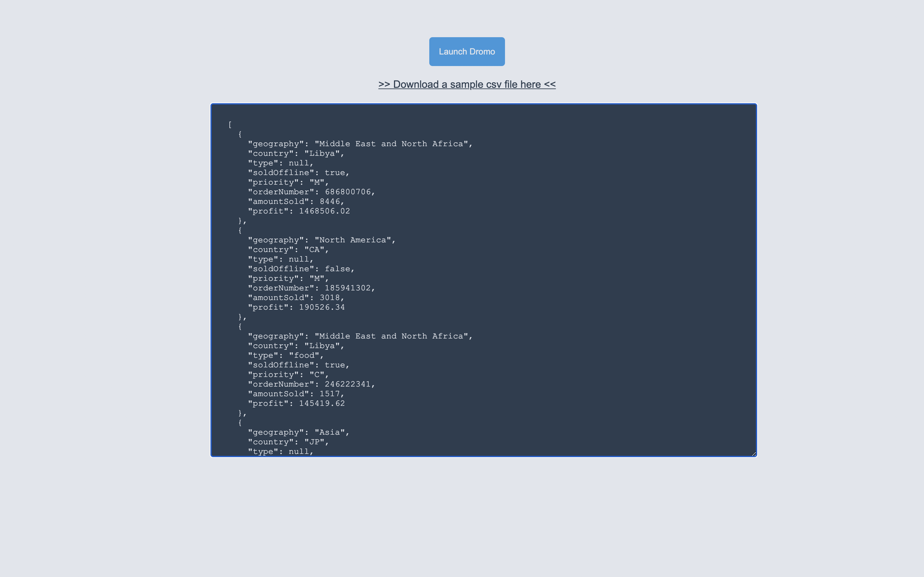Click the Launch Dromo button
This screenshot has height=577, width=924.
click(466, 52)
